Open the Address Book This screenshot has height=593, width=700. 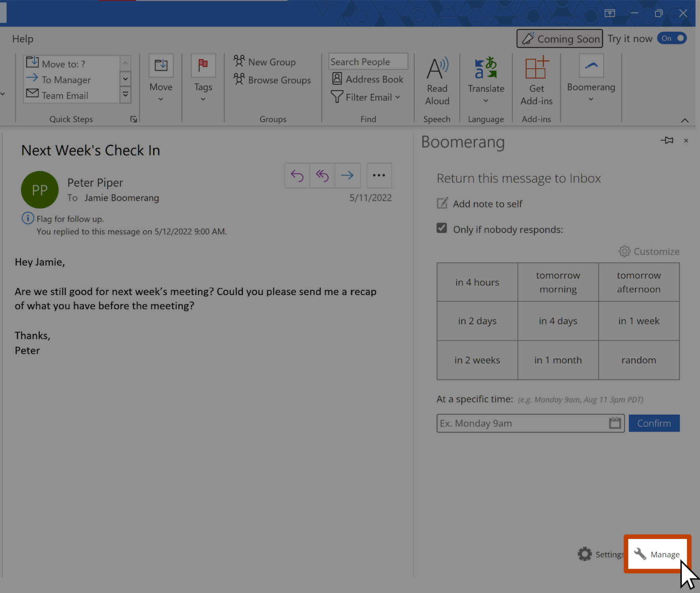368,79
